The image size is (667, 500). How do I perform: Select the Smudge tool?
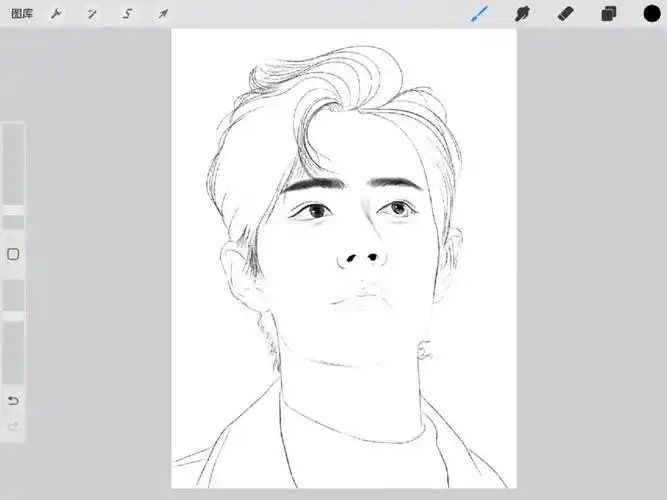522,14
